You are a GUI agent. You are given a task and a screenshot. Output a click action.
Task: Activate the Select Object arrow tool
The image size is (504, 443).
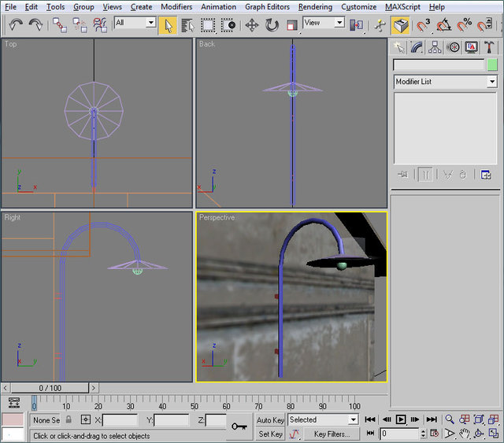click(167, 24)
